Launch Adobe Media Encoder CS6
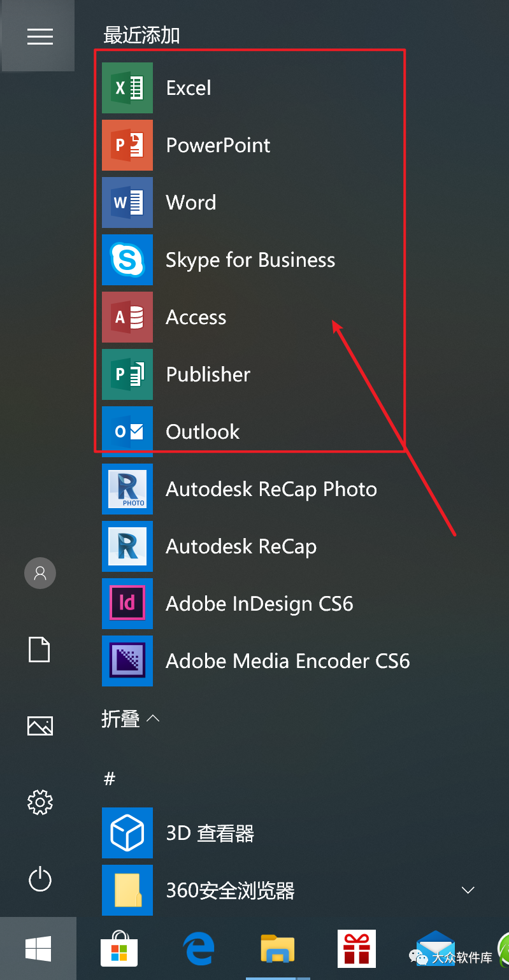Image resolution: width=509 pixels, height=980 pixels. (x=287, y=661)
